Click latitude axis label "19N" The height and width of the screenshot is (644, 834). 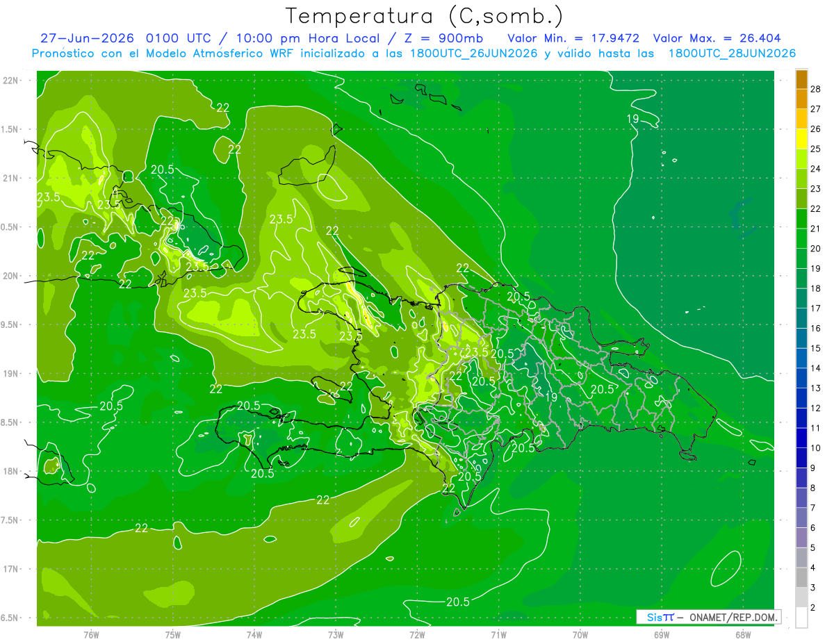[12, 374]
